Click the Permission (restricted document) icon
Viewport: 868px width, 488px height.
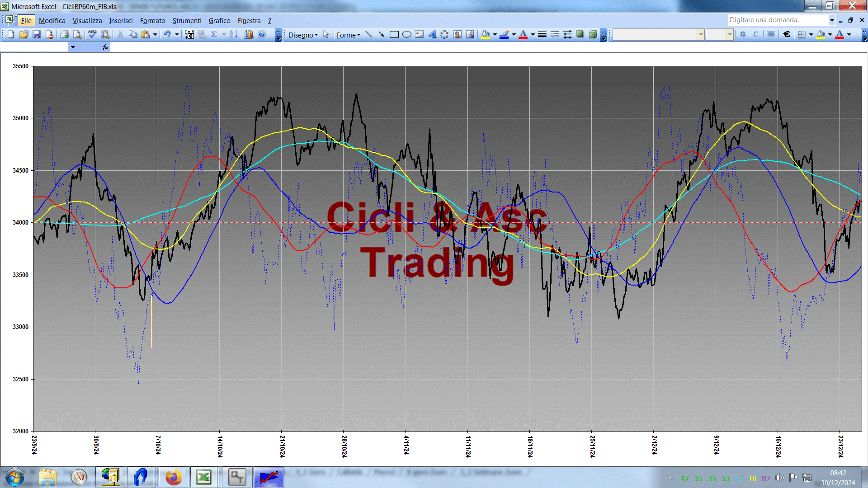pos(49,34)
